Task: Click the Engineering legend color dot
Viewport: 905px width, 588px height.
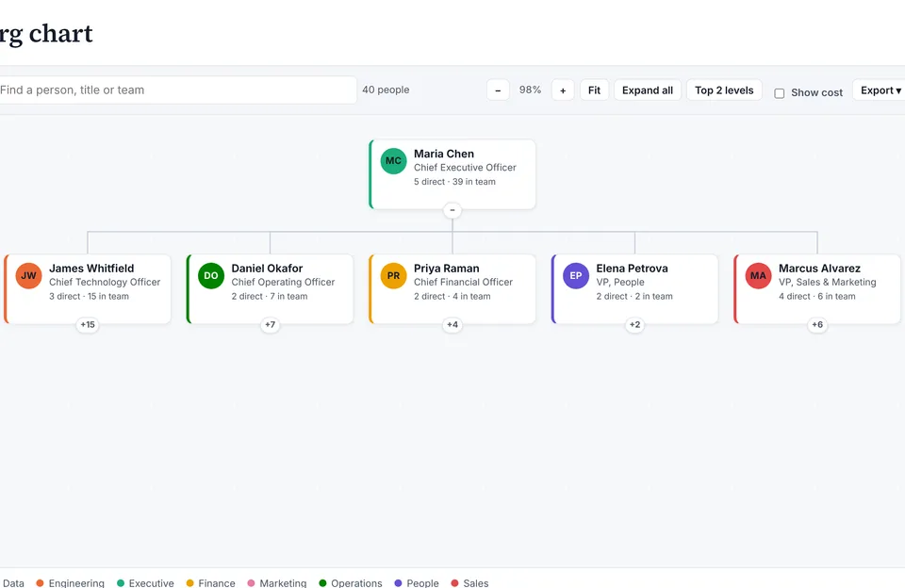Action: click(40, 582)
